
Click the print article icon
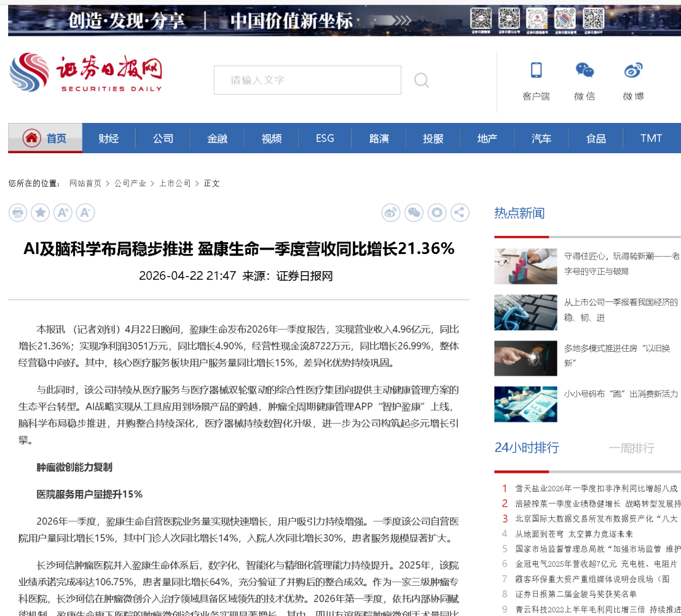click(18, 213)
